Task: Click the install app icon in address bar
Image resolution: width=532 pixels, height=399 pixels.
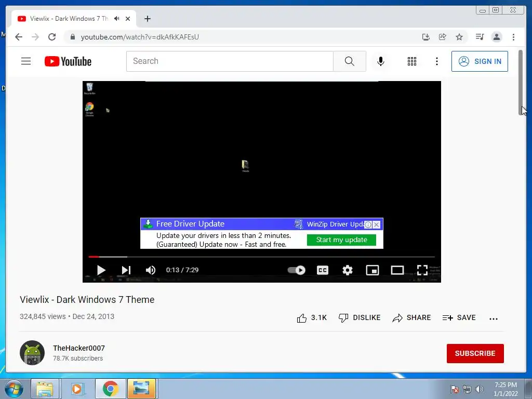Action: (x=426, y=37)
